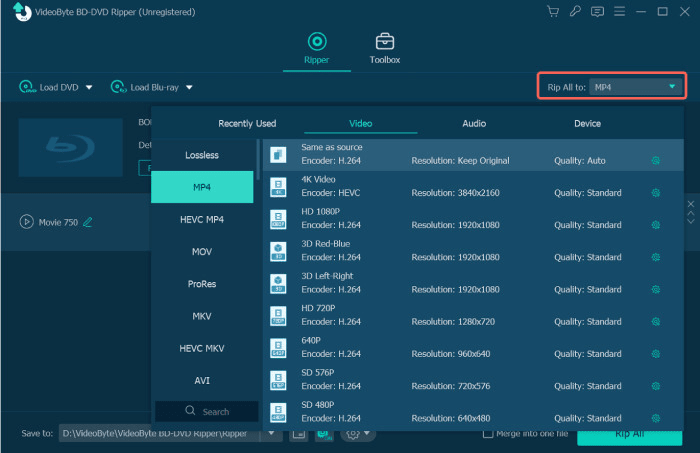
Task: Choose HEVC MP4 in the format list
Action: pyautogui.click(x=202, y=219)
